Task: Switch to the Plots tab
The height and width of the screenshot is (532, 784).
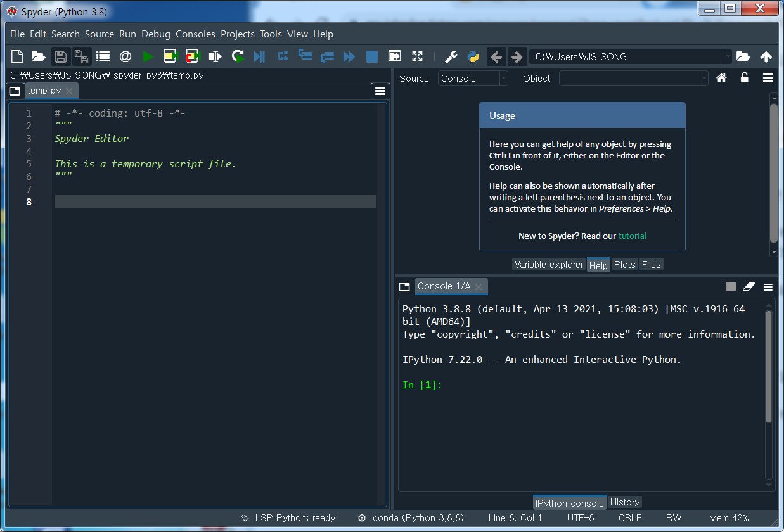Action: (624, 265)
